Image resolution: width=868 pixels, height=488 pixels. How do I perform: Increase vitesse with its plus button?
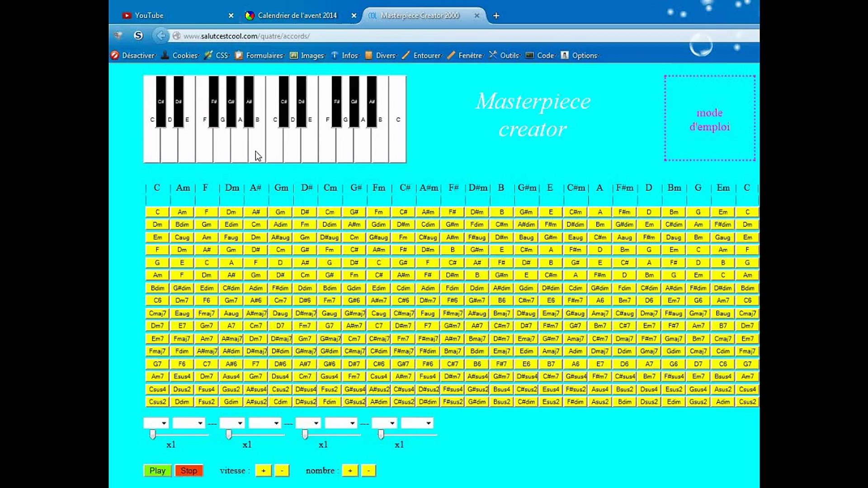click(263, 471)
